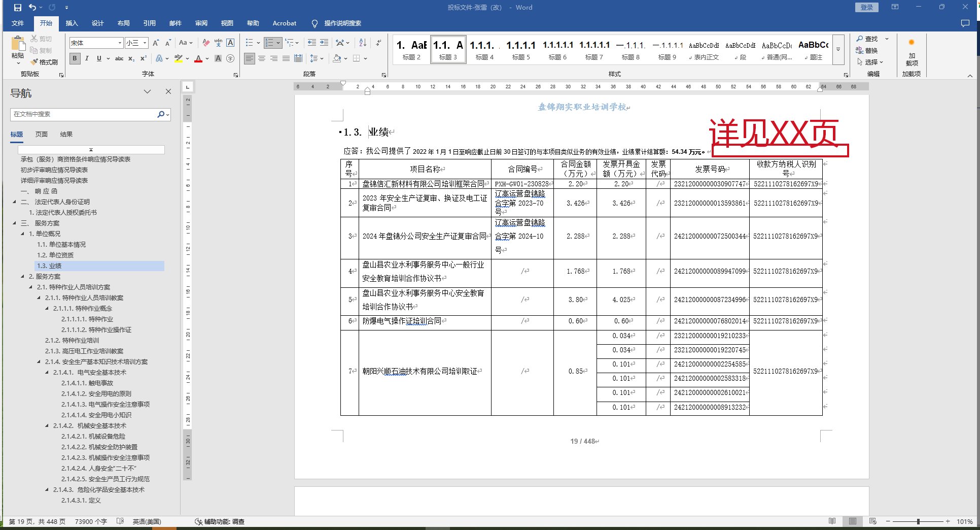Toggle underline formatting
The width and height of the screenshot is (980, 530).
point(99,58)
